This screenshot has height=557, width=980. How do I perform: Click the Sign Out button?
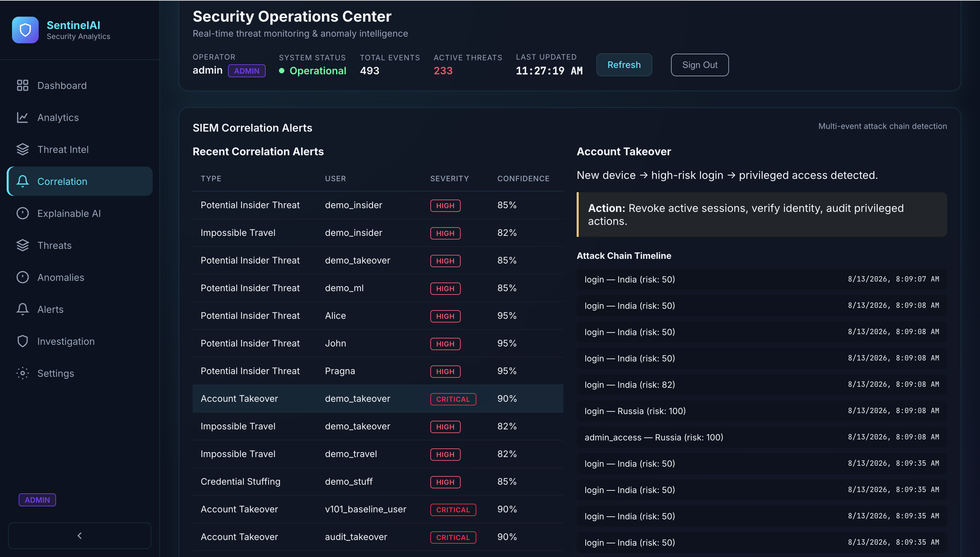[700, 65]
